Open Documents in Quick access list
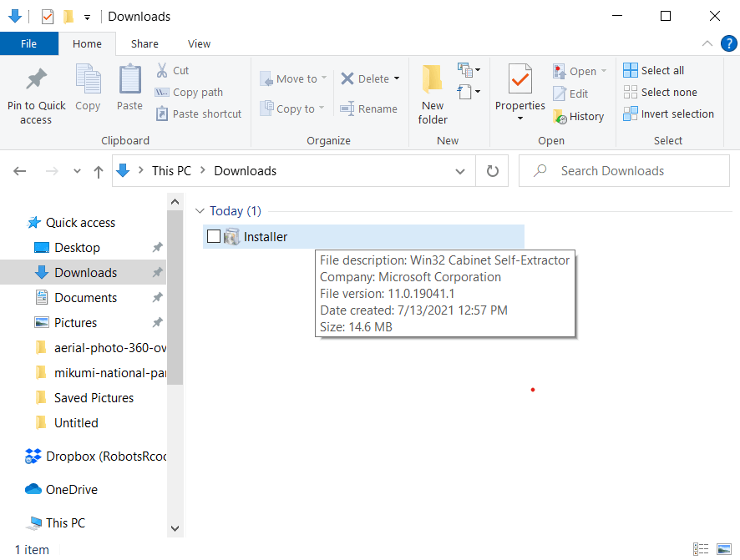The width and height of the screenshot is (740, 560). click(x=85, y=298)
